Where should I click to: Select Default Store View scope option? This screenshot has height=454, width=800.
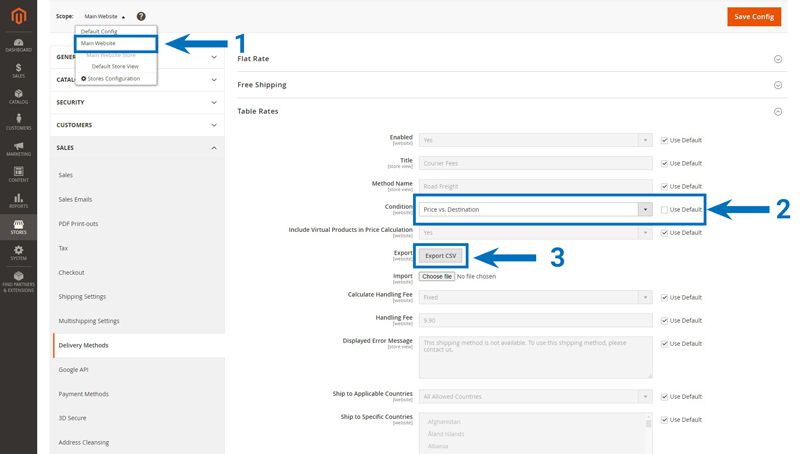116,66
